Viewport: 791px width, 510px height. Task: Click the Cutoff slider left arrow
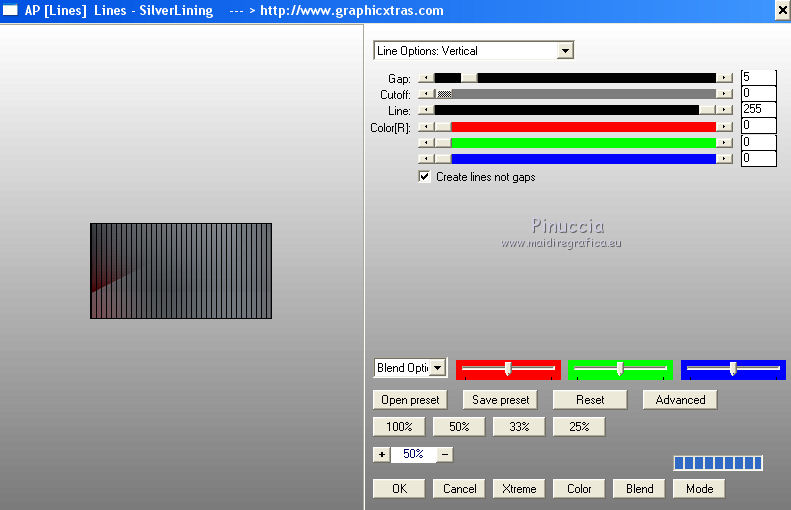426,94
